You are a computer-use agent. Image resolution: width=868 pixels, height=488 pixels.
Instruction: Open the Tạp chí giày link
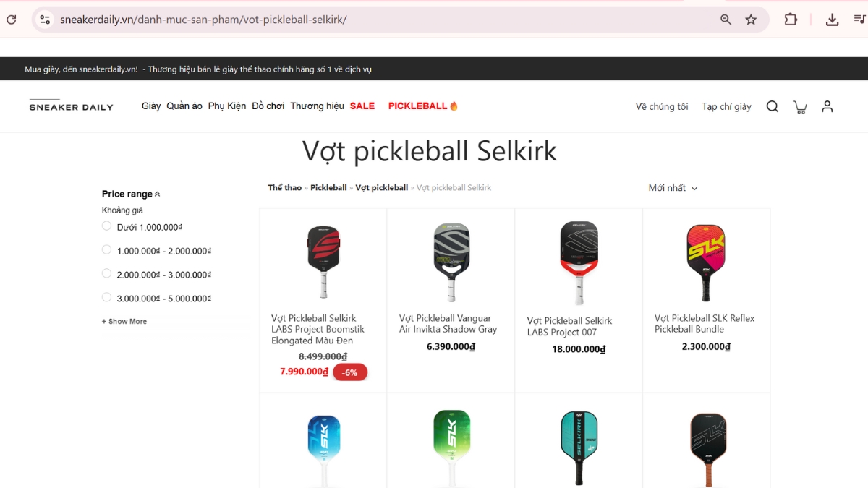point(726,106)
